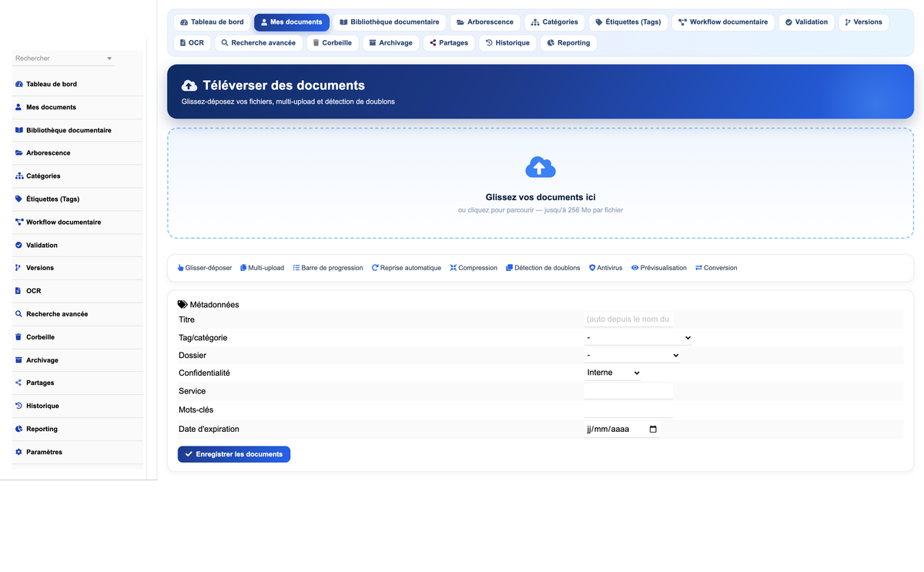This screenshot has height=572, width=924.
Task: Click the Reprise automatique refresh icon
Action: (x=375, y=268)
